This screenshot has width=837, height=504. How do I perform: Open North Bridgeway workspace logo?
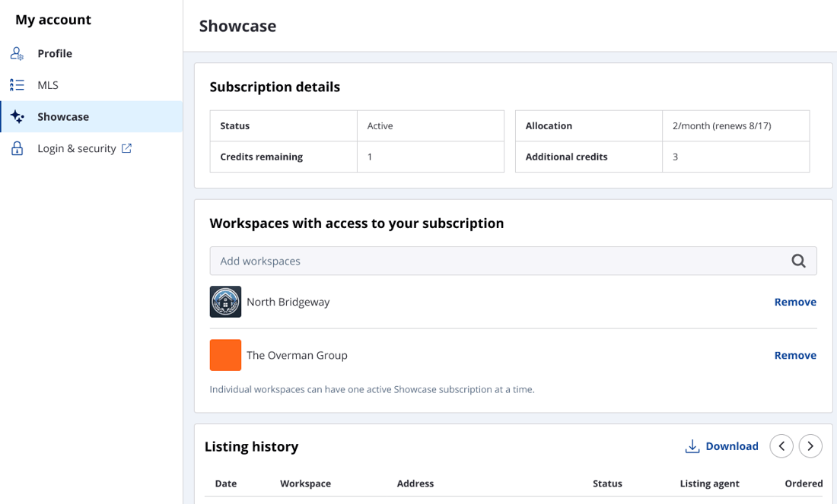click(x=225, y=302)
